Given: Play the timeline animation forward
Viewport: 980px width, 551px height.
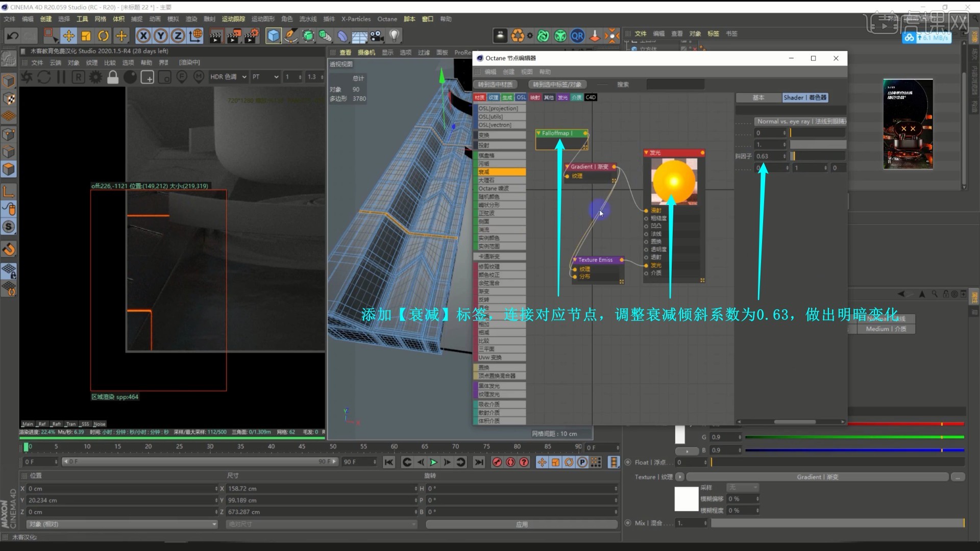Looking at the screenshot, I should 433,462.
